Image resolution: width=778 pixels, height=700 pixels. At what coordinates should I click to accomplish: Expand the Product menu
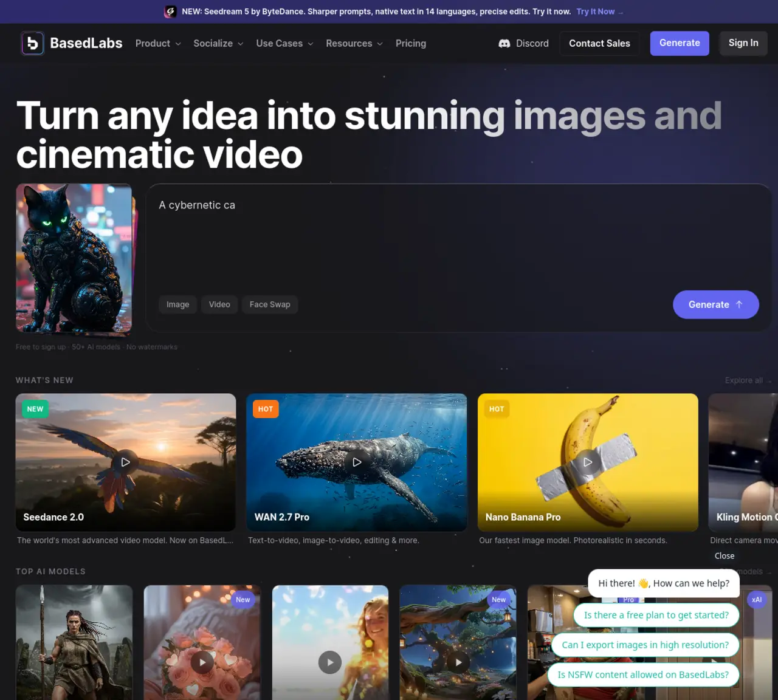click(x=158, y=44)
